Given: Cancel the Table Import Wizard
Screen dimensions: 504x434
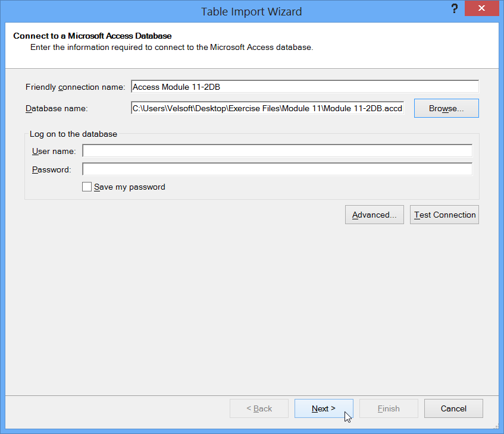Looking at the screenshot, I should 453,408.
